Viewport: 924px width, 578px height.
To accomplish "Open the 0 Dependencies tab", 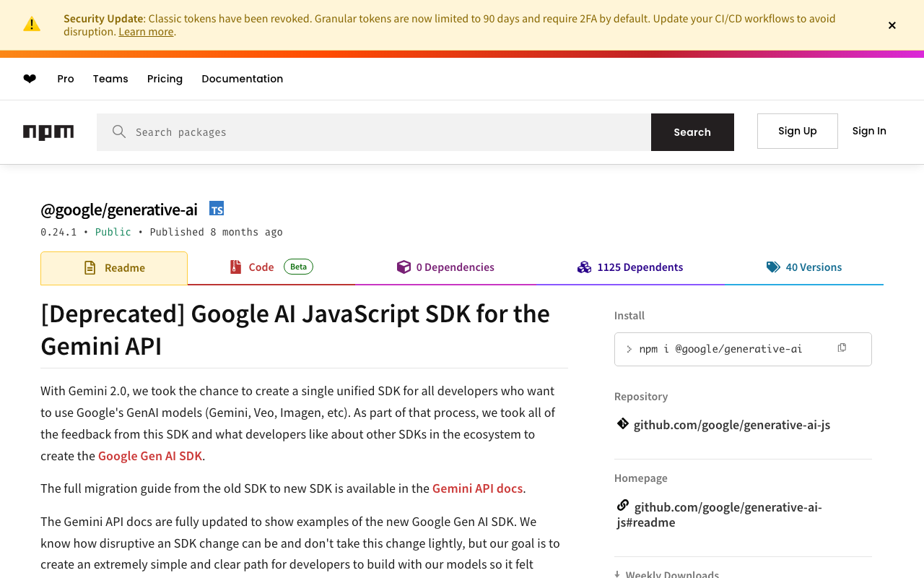I will [x=445, y=267].
